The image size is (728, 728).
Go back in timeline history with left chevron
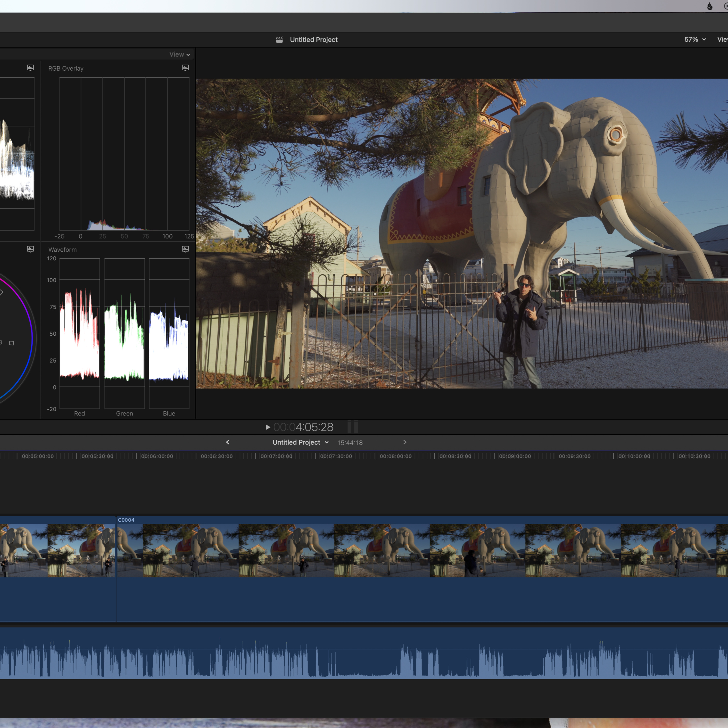[228, 442]
